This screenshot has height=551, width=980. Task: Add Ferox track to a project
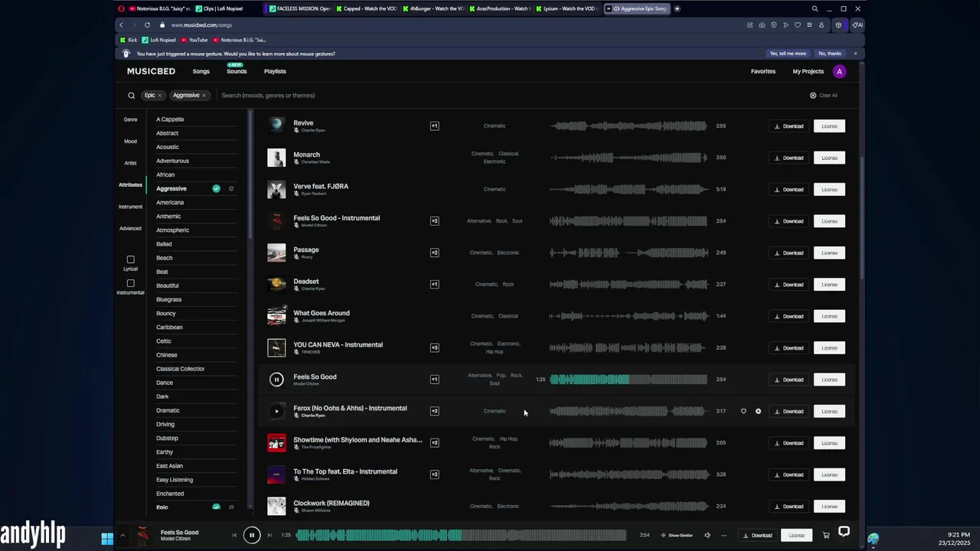pyautogui.click(x=758, y=411)
